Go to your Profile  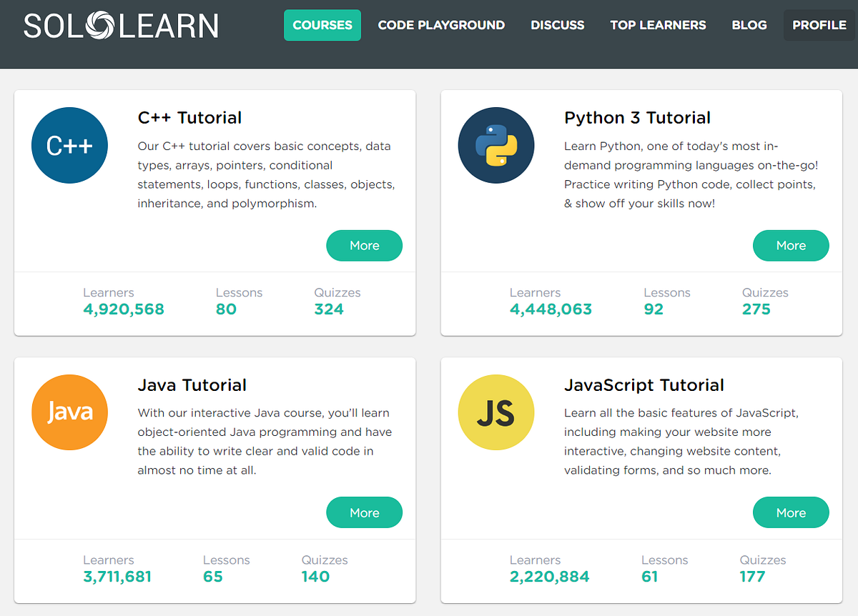tap(819, 25)
